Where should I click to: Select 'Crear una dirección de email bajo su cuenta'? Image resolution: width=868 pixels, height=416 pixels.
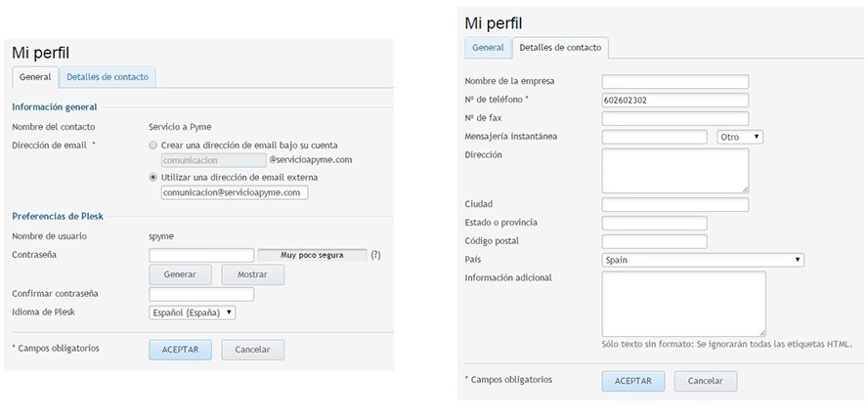(x=153, y=145)
